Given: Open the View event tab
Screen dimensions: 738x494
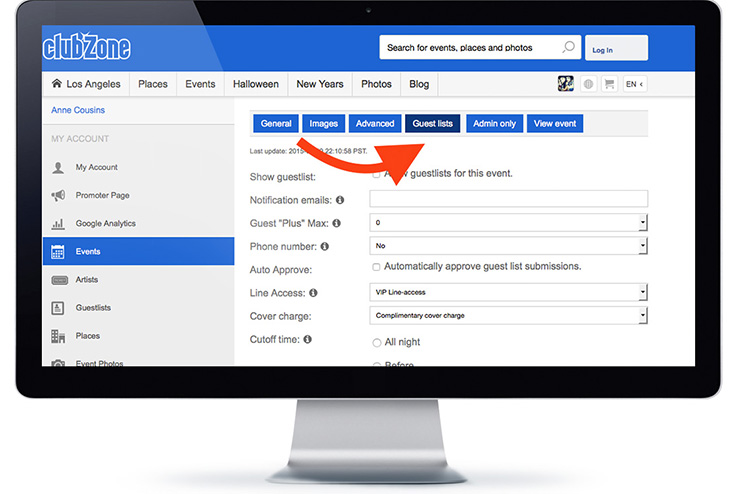Looking at the screenshot, I should click(x=555, y=123).
